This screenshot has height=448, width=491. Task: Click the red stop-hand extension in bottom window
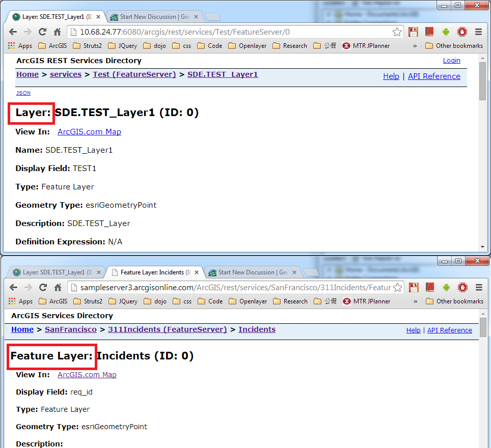coord(462,287)
